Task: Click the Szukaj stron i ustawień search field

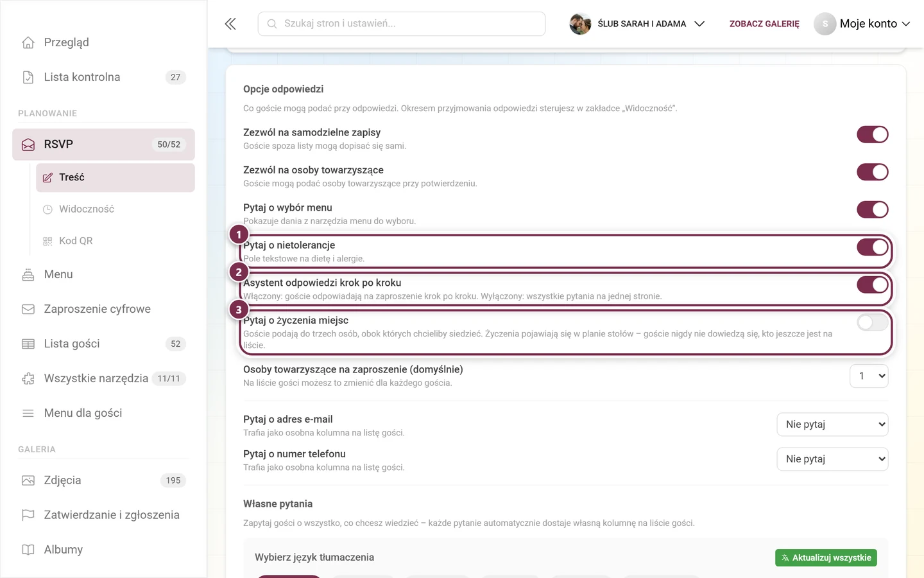Action: click(402, 24)
